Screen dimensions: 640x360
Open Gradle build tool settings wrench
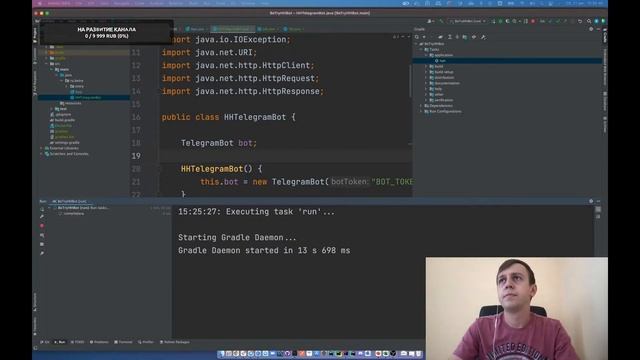(483, 37)
